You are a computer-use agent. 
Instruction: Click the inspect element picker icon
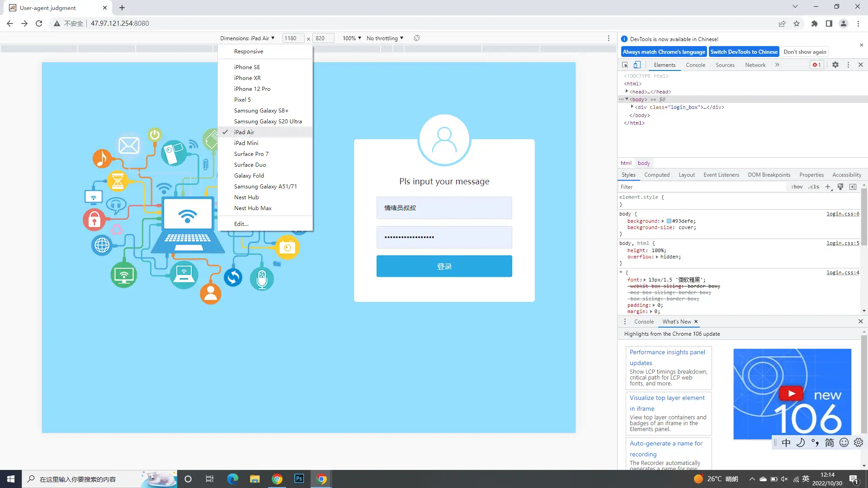625,65
